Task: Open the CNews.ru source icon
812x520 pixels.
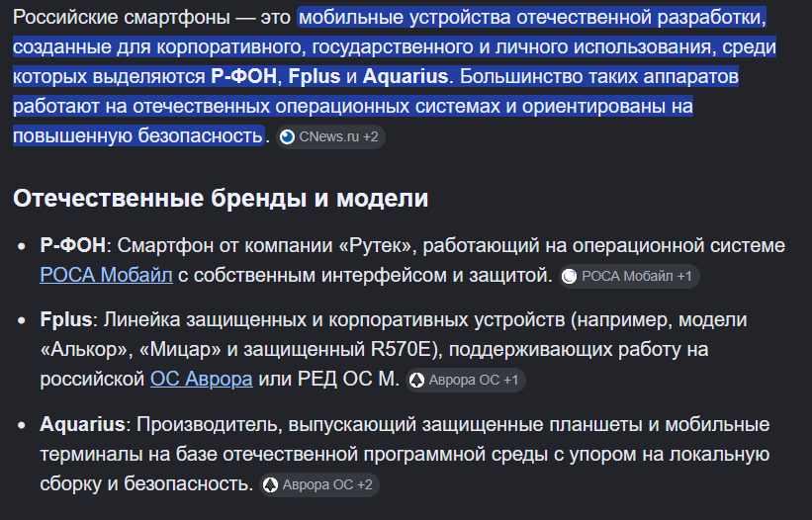Action: click(287, 137)
